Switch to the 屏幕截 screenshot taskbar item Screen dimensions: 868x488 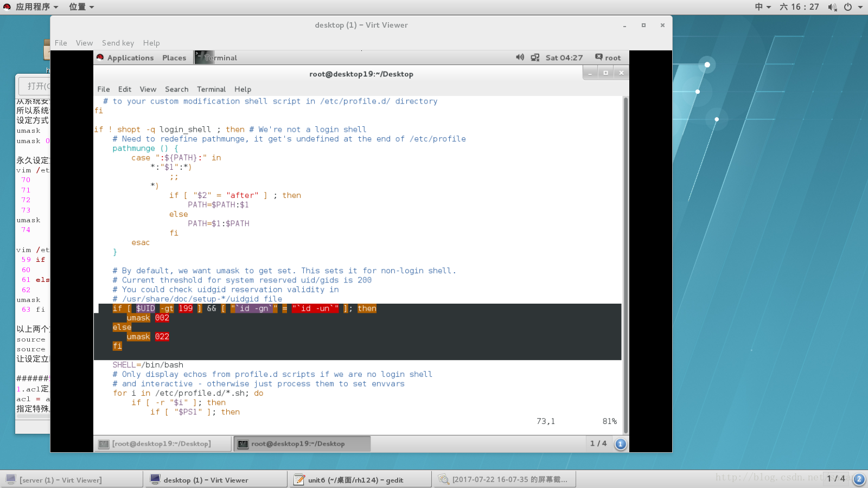pos(505,480)
